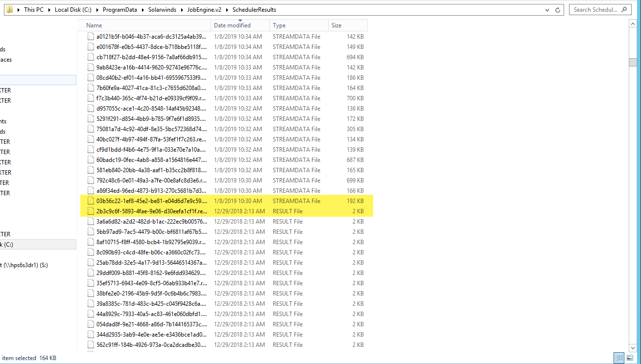
Task: Click SchedulerResults in breadcrumb path
Action: coord(254,9)
